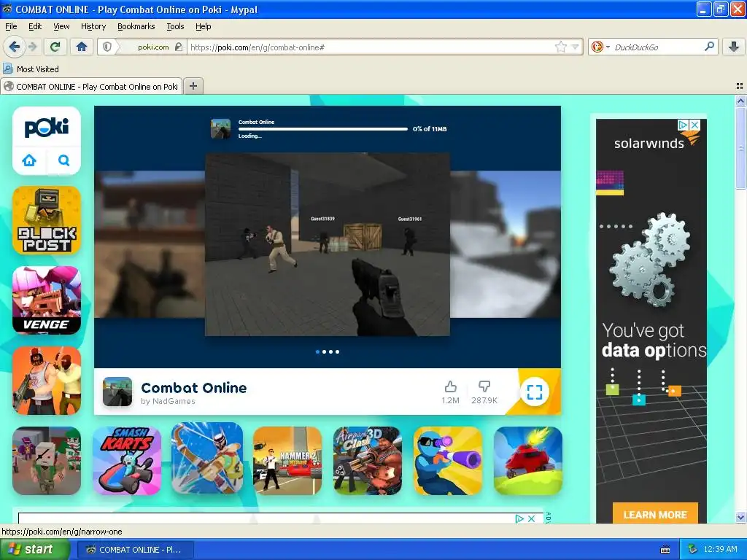Image resolution: width=747 pixels, height=560 pixels.
Task: Open the URL history dropdown arrow
Action: coord(575,47)
